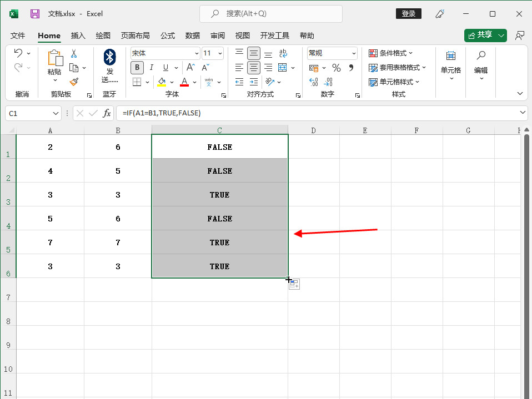Click Decrease Font Size icon

pyautogui.click(x=205, y=68)
